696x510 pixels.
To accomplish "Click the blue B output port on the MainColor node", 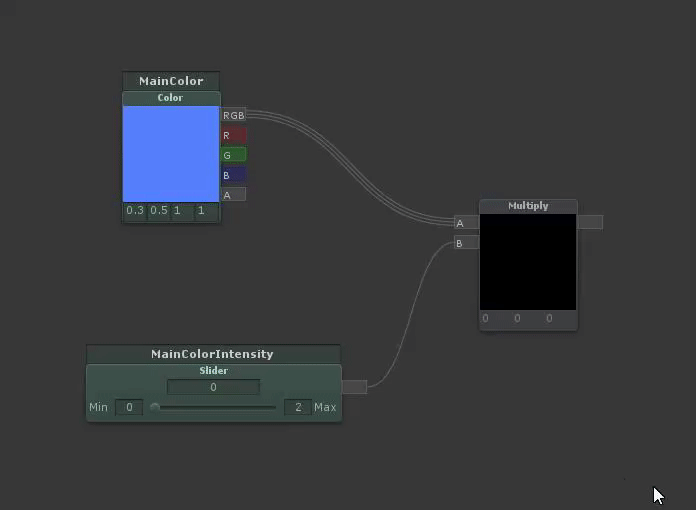I will [233, 175].
